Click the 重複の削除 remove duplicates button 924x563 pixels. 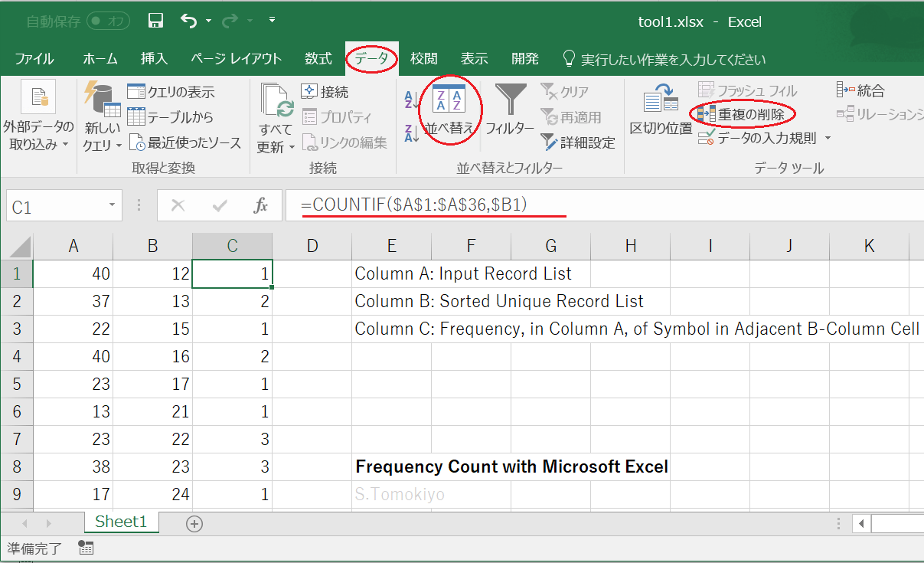(743, 115)
